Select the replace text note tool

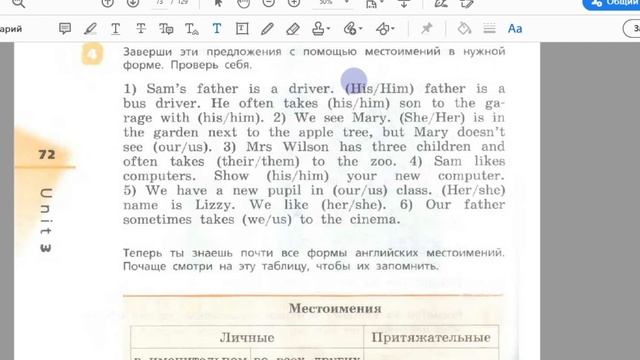click(166, 29)
